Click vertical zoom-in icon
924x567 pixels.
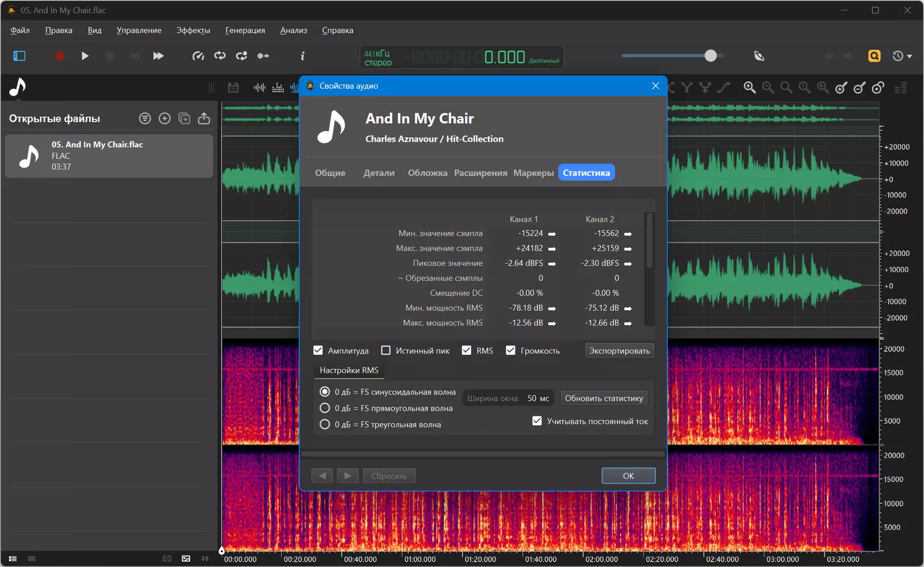click(x=841, y=87)
